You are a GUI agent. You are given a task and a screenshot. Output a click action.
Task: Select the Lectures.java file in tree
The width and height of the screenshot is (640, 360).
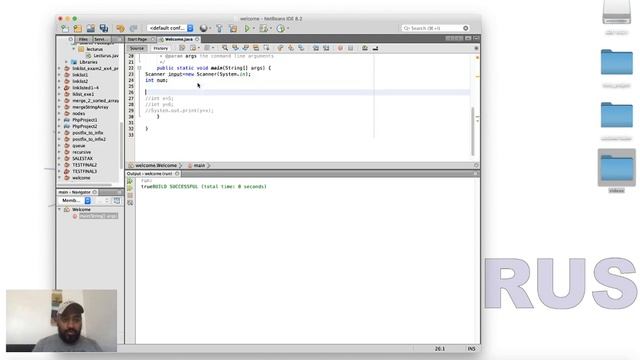click(x=105, y=56)
